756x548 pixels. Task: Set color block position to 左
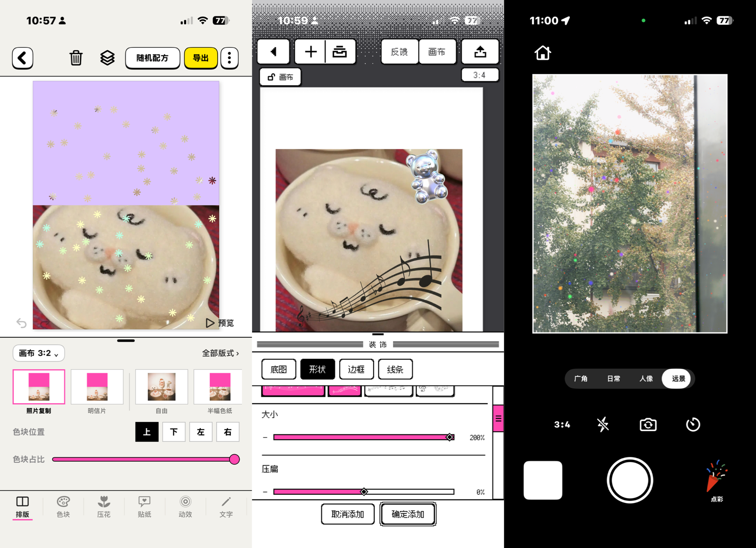pos(201,432)
